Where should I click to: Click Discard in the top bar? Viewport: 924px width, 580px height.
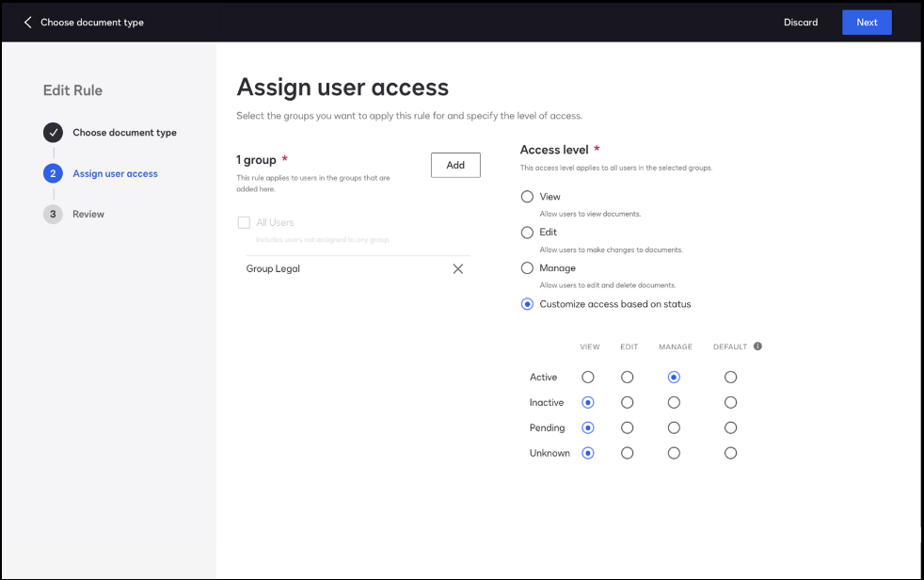point(801,23)
